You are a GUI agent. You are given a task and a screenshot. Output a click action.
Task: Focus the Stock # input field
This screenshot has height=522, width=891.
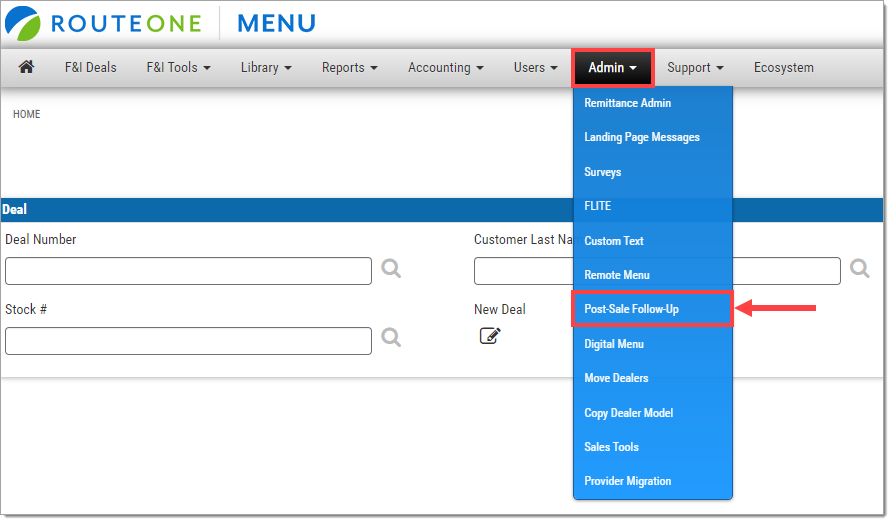click(189, 341)
